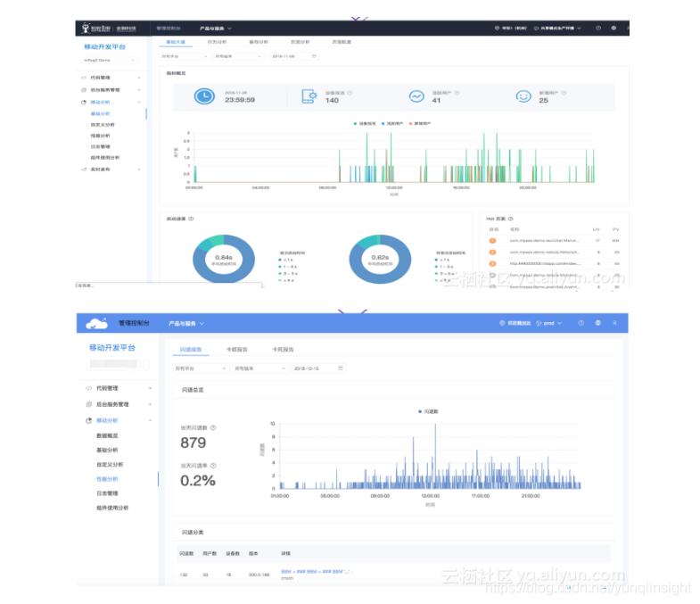This screenshot has height=604, width=700.
Task: Click the calendar icon in the 2018-10-15 date field
Action: point(341,368)
